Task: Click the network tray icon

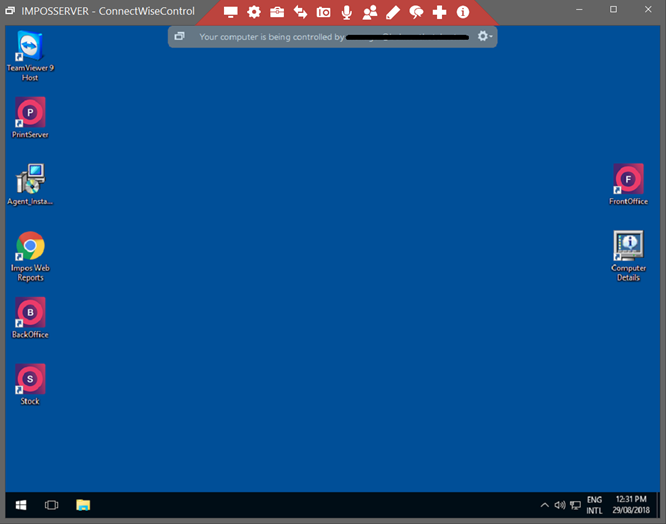Action: (576, 505)
